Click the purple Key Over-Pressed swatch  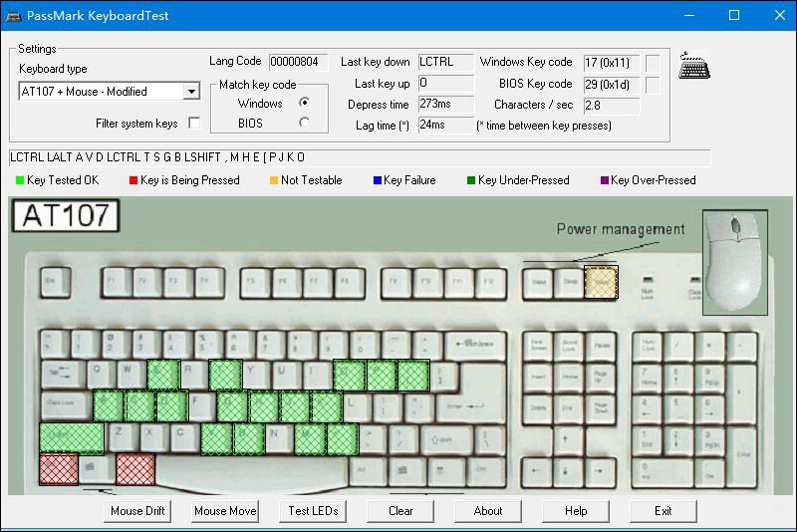click(x=605, y=180)
